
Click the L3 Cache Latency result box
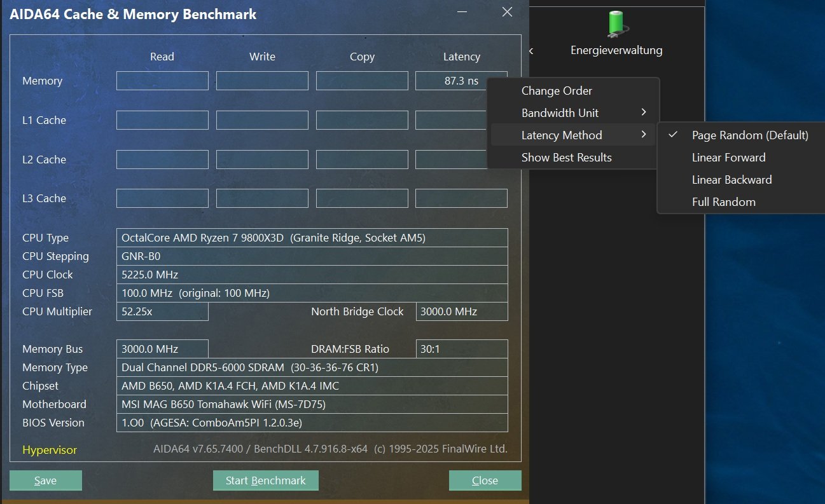click(x=461, y=198)
